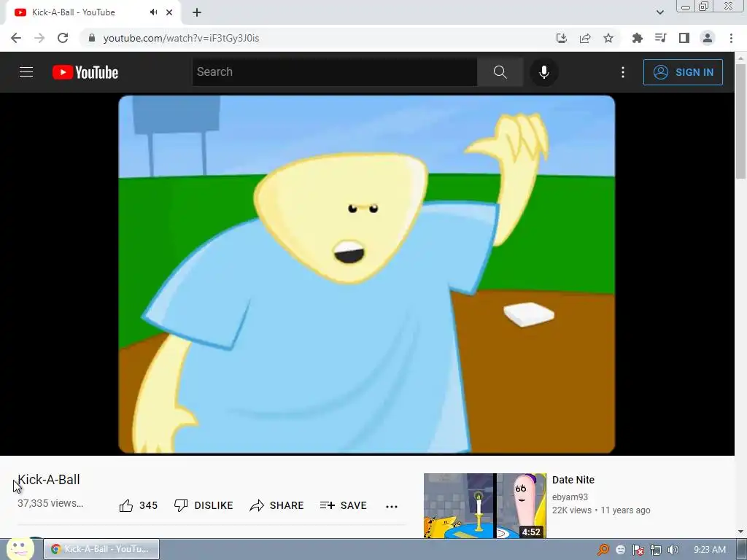Viewport: 747px width, 560px height.
Task: Open more actions ellipsis under video
Action: coord(392,506)
